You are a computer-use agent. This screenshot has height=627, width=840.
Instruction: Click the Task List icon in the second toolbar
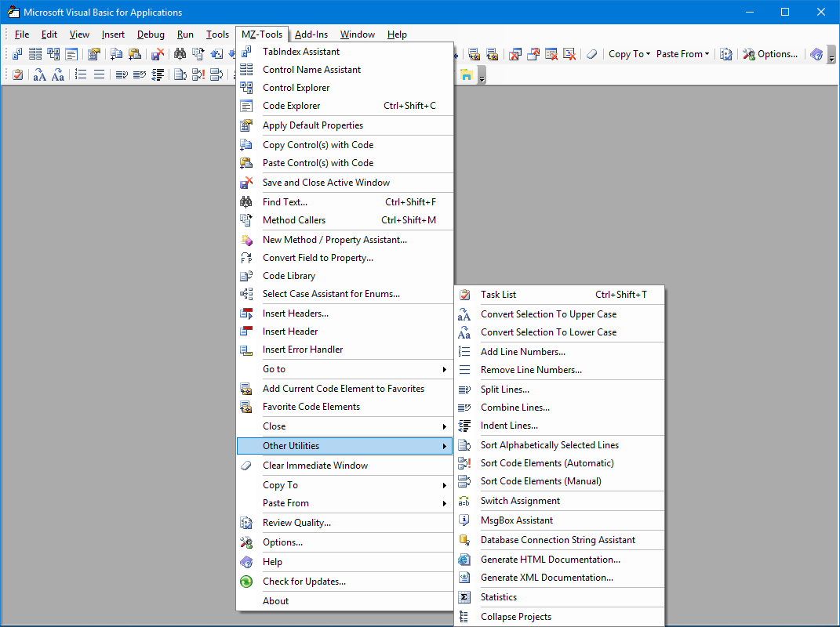point(17,74)
